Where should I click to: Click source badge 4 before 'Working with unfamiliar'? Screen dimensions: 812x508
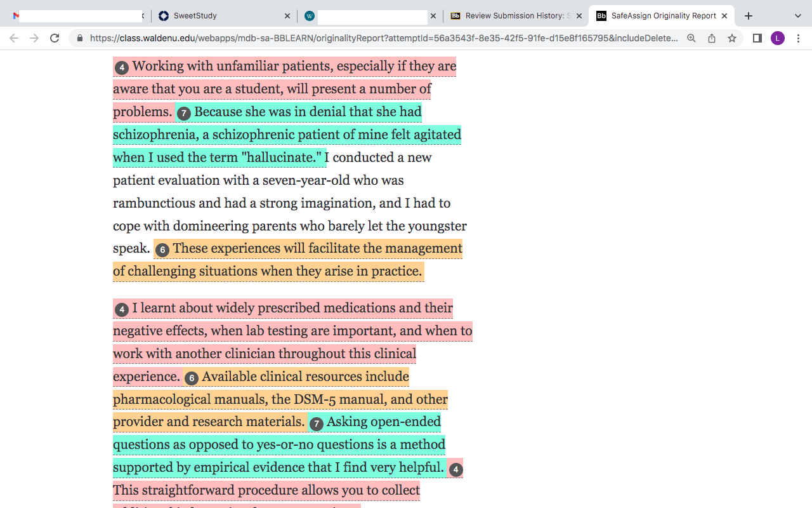(x=122, y=67)
